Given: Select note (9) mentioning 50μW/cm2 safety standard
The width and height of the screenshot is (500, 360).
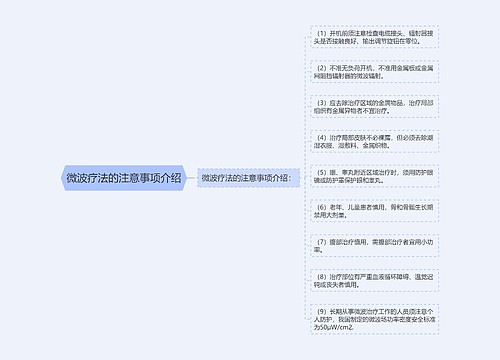Looking at the screenshot, I should 375,319.
